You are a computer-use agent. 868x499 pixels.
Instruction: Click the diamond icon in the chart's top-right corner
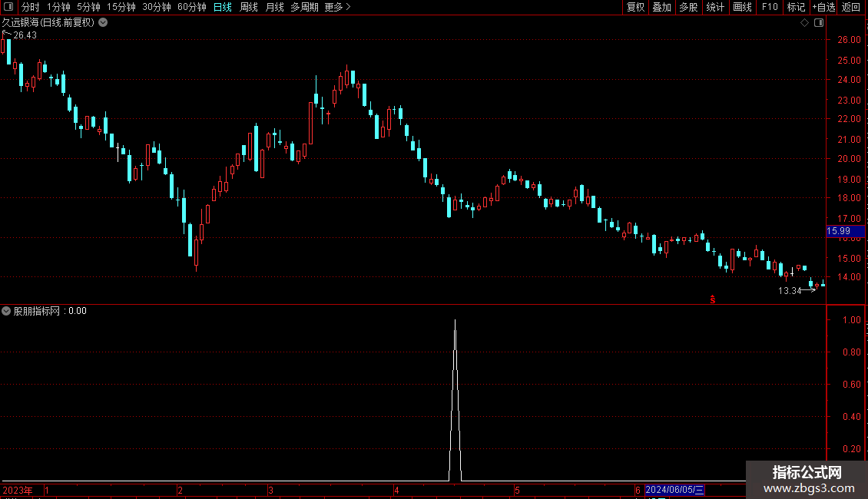click(x=805, y=23)
